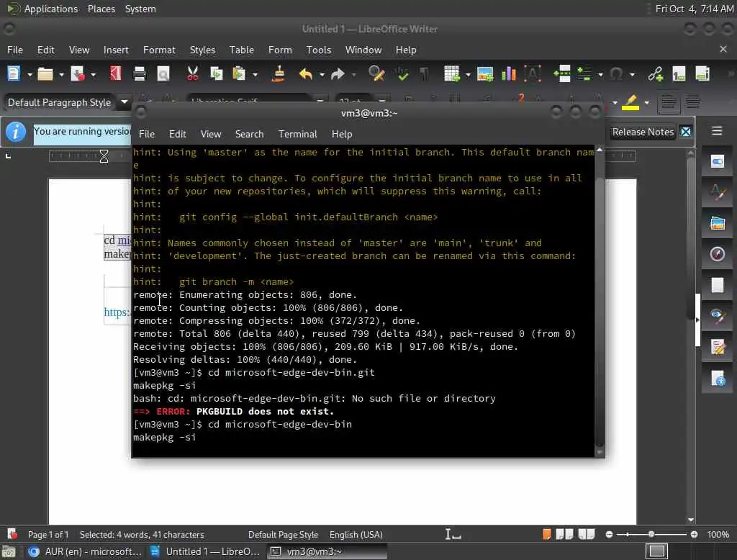Click the Insert Image icon

[x=485, y=74]
